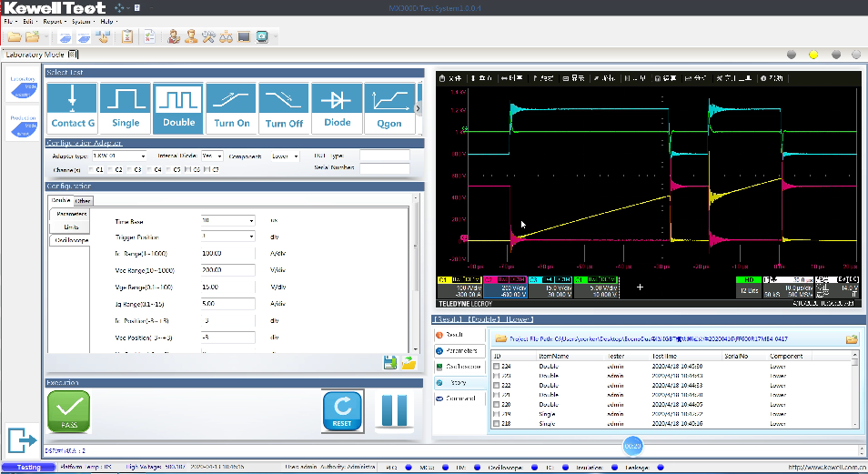868x474 pixels.
Task: Open the Time Base dropdown
Action: coord(227,220)
